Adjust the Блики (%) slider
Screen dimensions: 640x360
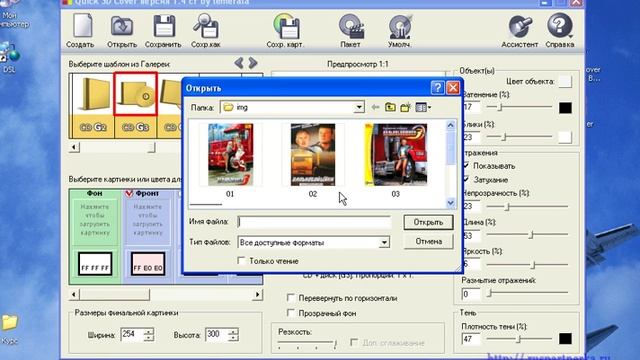click(504, 137)
